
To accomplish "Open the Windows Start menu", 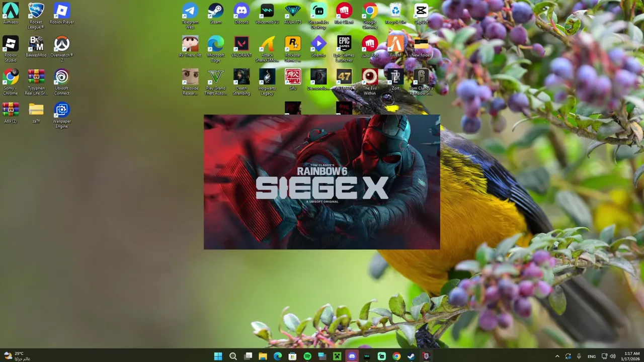I will pyautogui.click(x=218, y=356).
